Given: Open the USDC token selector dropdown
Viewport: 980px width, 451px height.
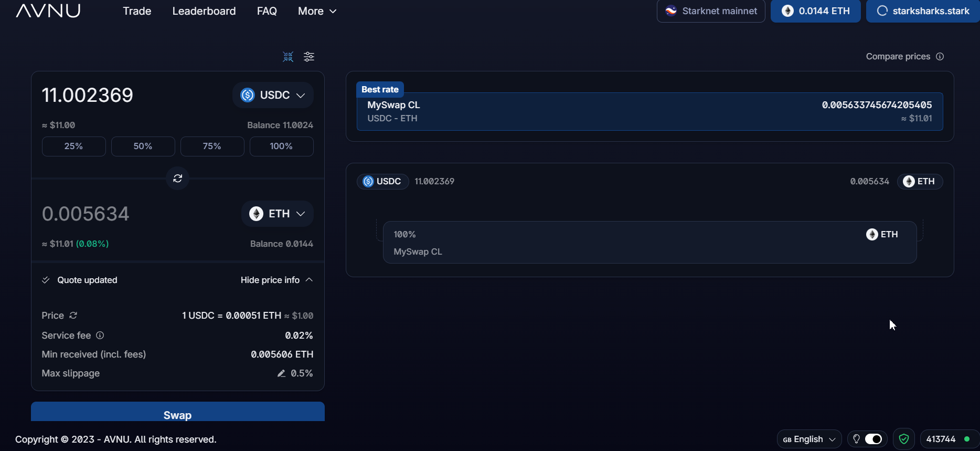Looking at the screenshot, I should point(273,95).
